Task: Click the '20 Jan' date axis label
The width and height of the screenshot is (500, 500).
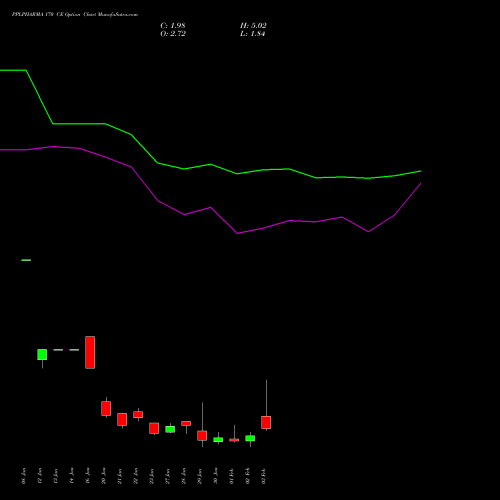Action: tap(104, 476)
